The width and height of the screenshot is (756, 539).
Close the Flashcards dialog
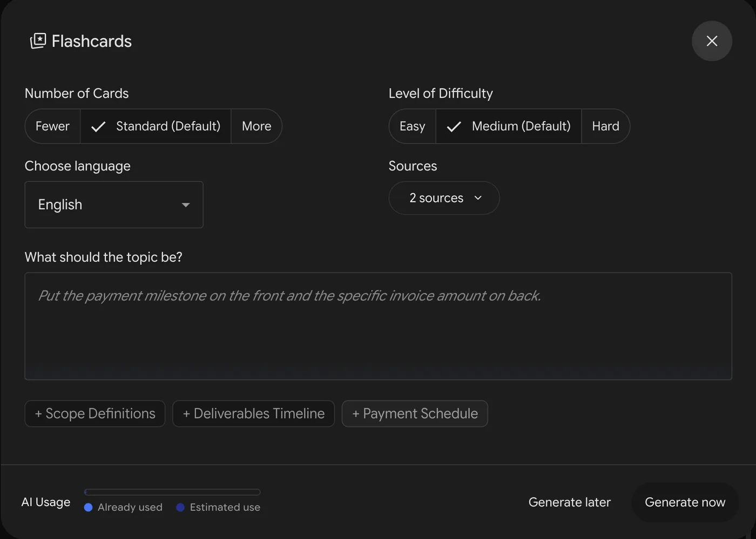tap(712, 41)
